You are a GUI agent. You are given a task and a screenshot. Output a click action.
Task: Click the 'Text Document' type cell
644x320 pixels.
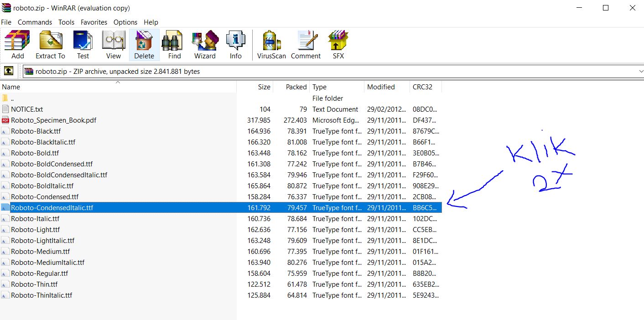[x=335, y=109]
